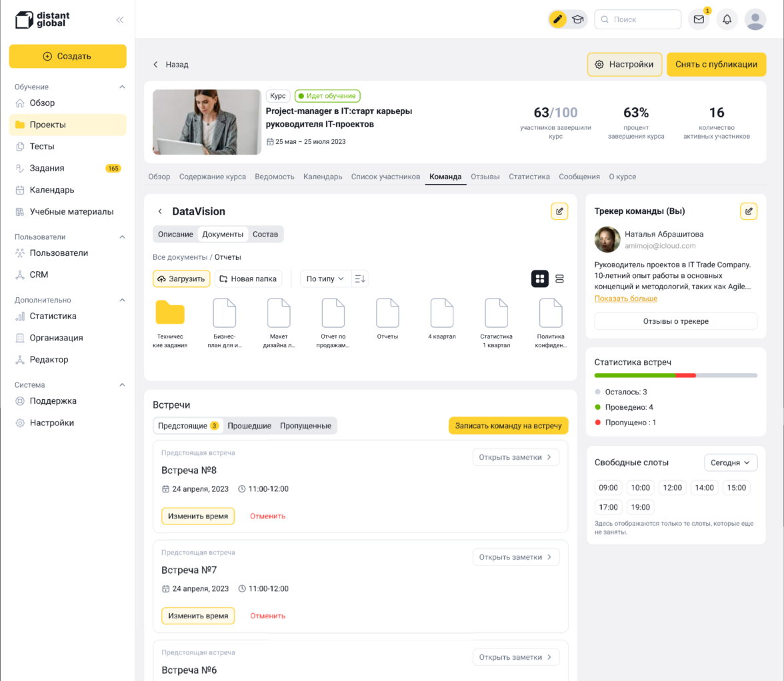
Task: Switch to Сообщения tab
Action: [x=579, y=177]
